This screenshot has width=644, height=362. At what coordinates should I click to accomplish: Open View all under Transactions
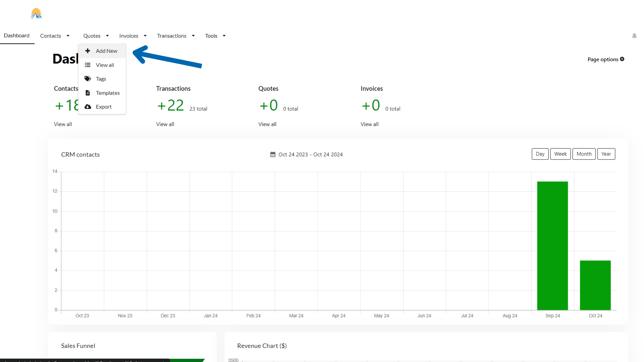point(165,124)
